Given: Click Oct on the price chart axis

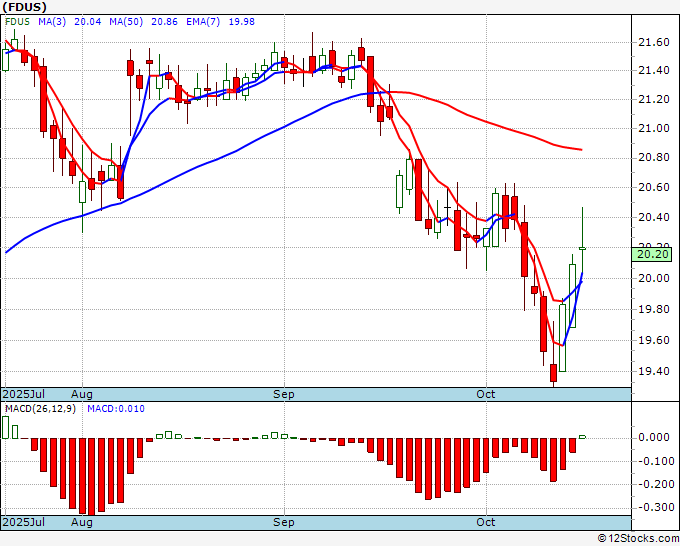Looking at the screenshot, I should click(486, 394).
